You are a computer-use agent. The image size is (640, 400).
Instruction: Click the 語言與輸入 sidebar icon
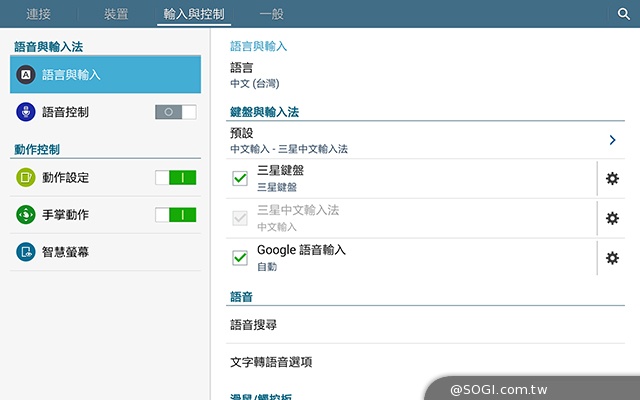click(26, 74)
